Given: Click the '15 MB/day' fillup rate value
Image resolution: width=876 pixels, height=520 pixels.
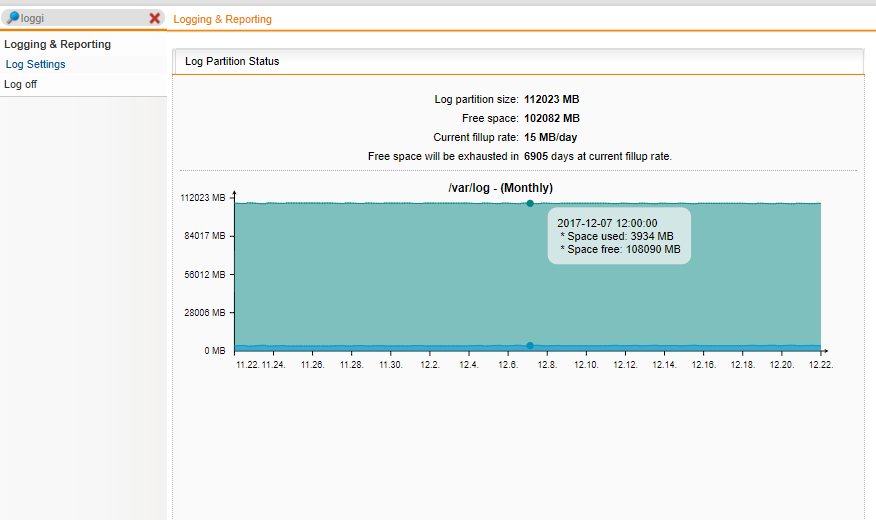Looking at the screenshot, I should click(550, 137).
